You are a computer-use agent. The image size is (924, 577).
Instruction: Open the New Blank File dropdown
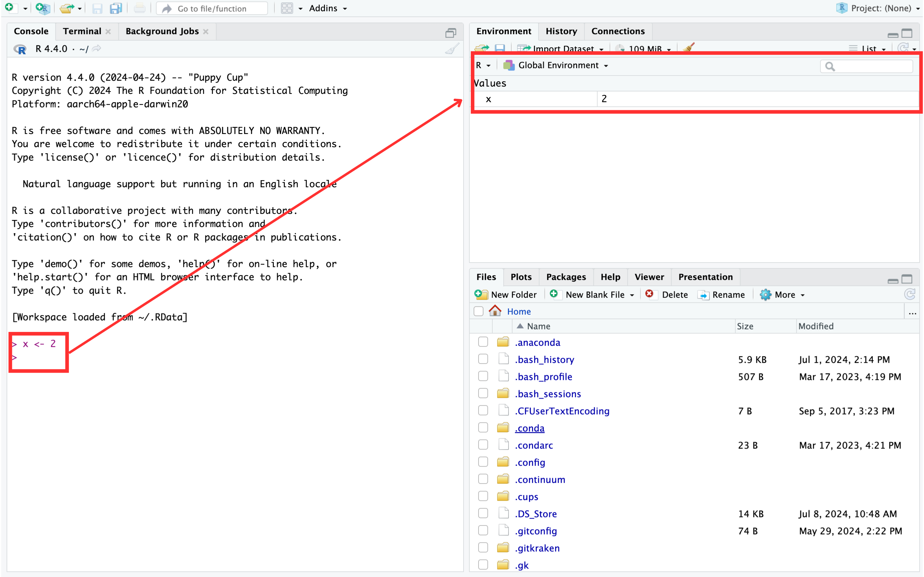click(x=592, y=295)
